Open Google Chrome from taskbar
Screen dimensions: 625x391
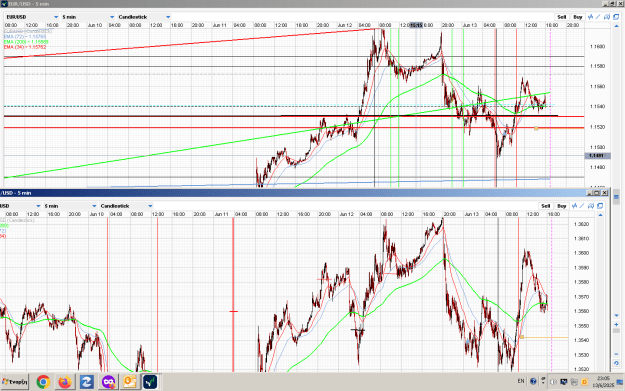[43, 382]
